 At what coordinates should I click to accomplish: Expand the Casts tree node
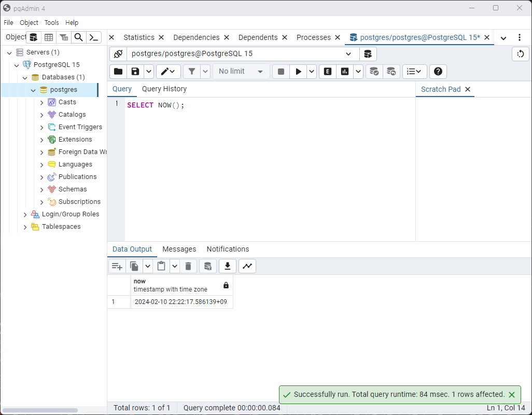41,103
